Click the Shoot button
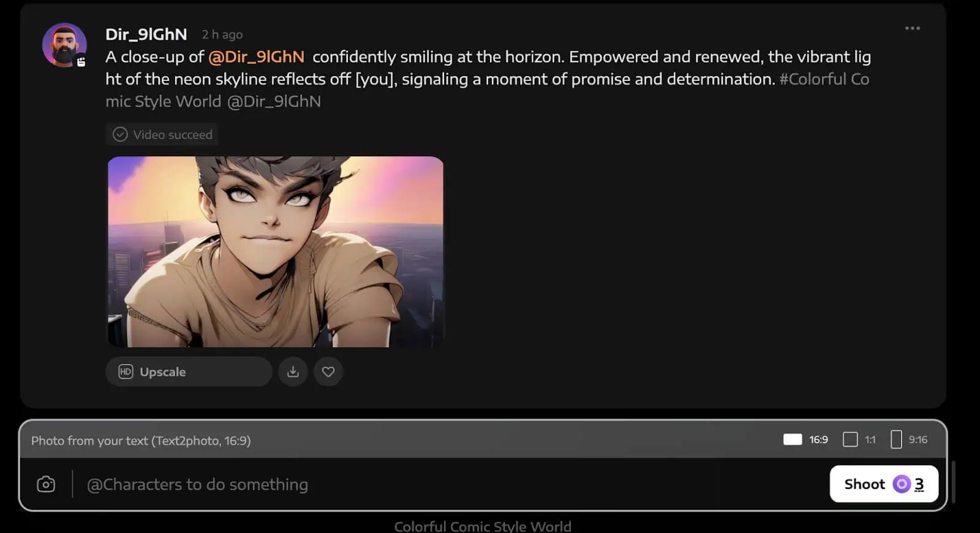Screen dimensions: 980x533 click(x=884, y=484)
